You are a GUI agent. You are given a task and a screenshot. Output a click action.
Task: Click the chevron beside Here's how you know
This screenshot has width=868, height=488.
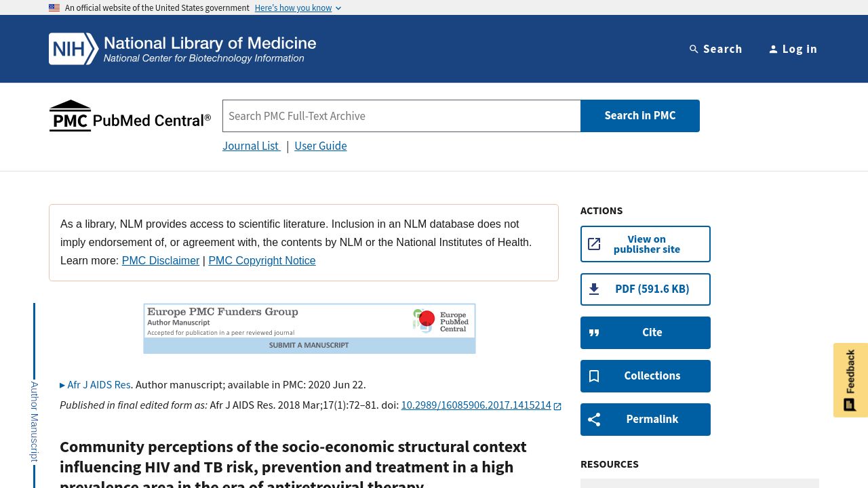[338, 8]
